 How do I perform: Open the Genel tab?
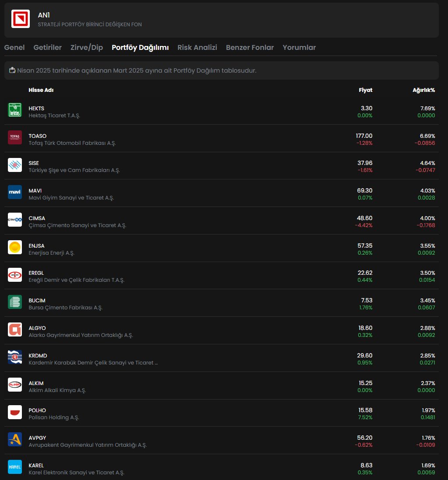[x=14, y=47]
